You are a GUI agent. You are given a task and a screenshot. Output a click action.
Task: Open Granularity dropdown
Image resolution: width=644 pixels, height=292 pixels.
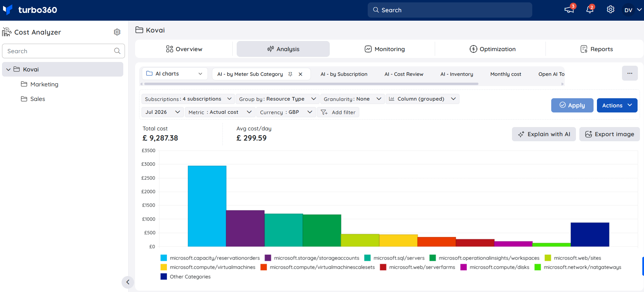tap(352, 99)
